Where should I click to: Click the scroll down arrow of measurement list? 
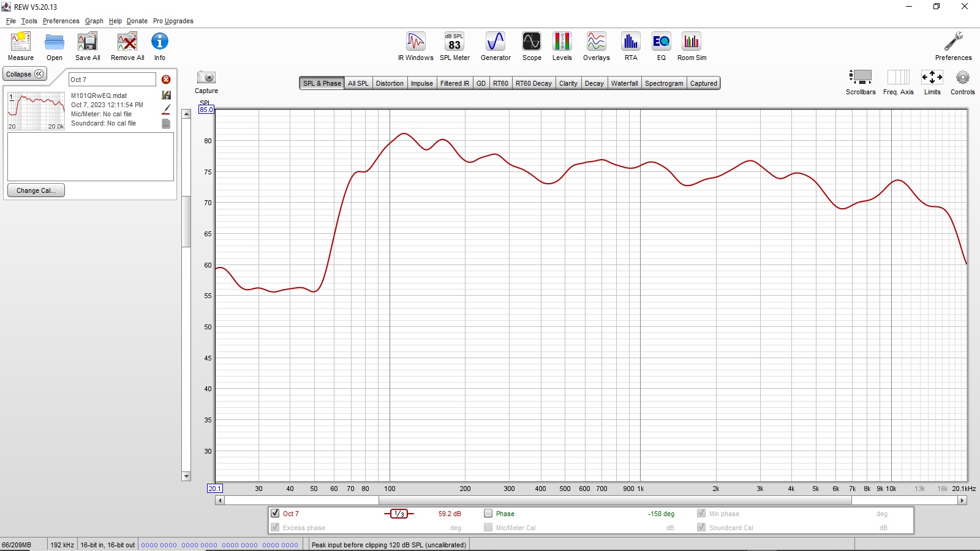[x=186, y=476]
